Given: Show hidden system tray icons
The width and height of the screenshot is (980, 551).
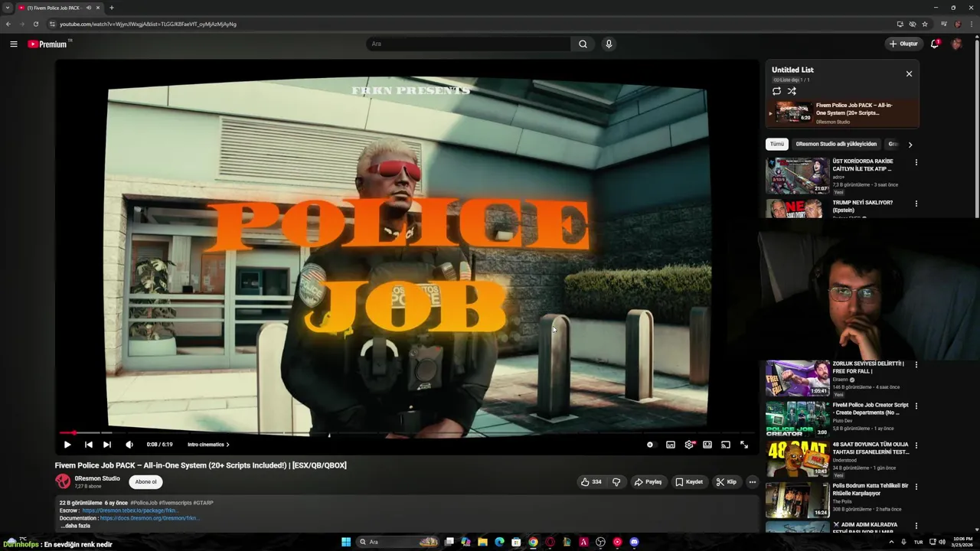Looking at the screenshot, I should click(891, 542).
